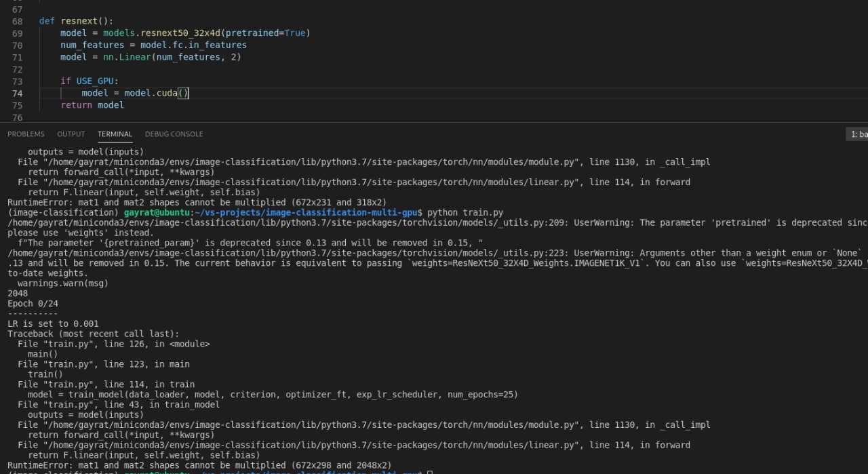Image resolution: width=868 pixels, height=474 pixels.
Task: Switch to the PROBLEMS panel tab
Action: click(x=26, y=134)
